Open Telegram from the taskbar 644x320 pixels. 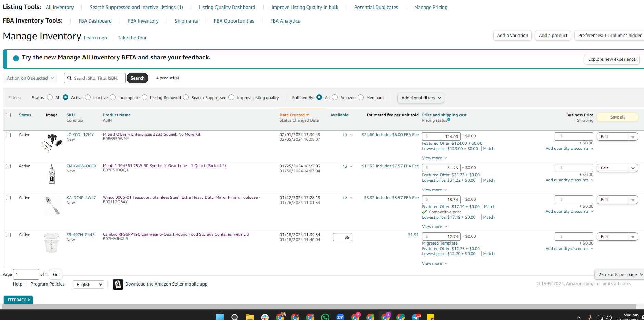(416, 317)
